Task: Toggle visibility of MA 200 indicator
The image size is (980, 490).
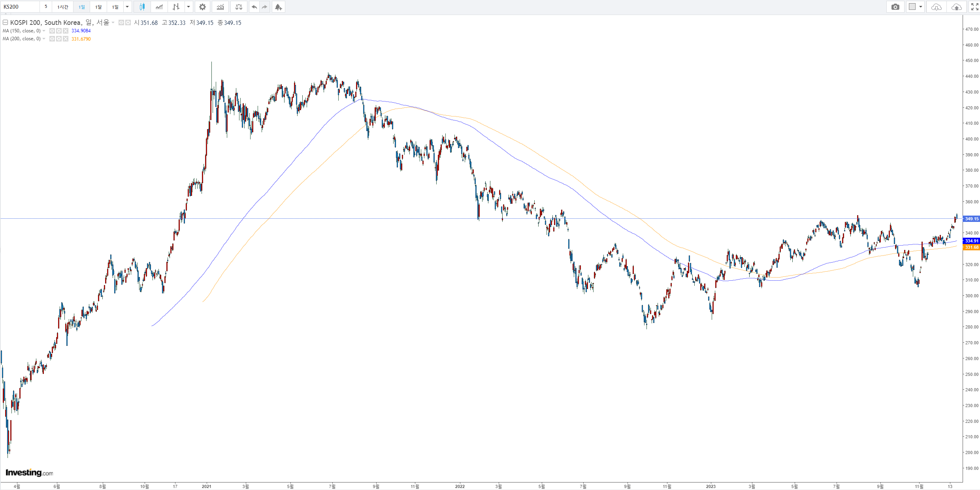Action: 52,39
